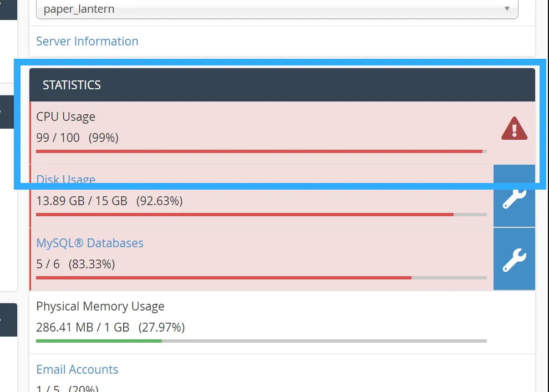Select the text '99 / 100 (99%)'

pos(78,138)
